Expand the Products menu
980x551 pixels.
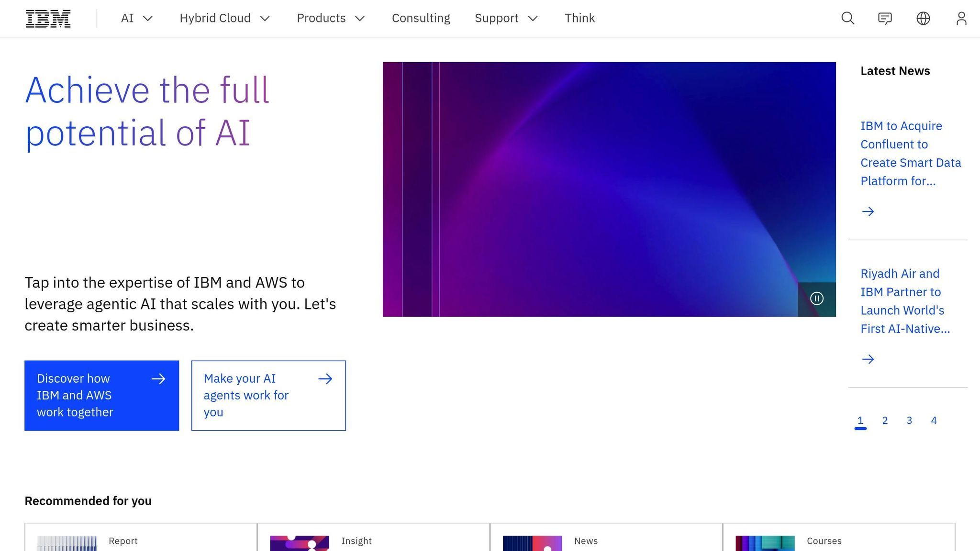331,18
